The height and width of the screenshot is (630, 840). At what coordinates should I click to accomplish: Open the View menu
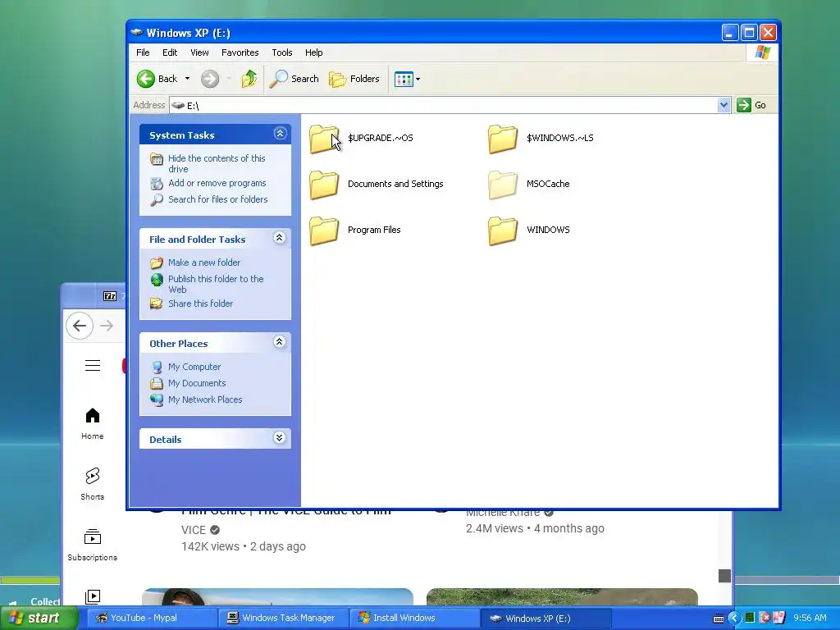click(x=199, y=52)
